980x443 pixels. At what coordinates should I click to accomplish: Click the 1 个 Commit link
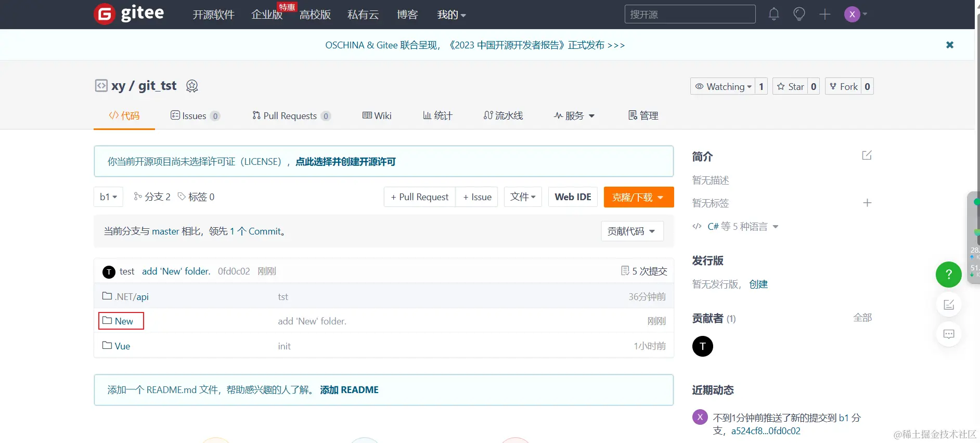255,231
